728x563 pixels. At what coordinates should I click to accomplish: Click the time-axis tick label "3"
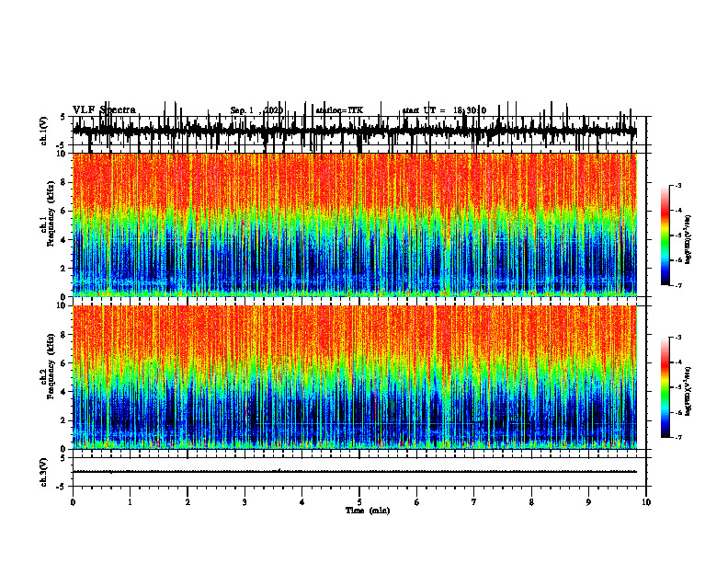tap(245, 501)
